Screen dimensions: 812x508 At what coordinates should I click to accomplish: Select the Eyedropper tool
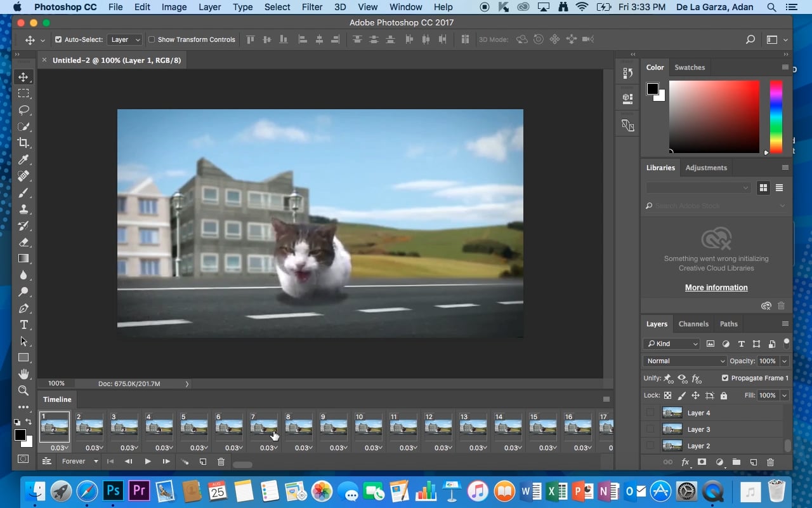(x=23, y=159)
